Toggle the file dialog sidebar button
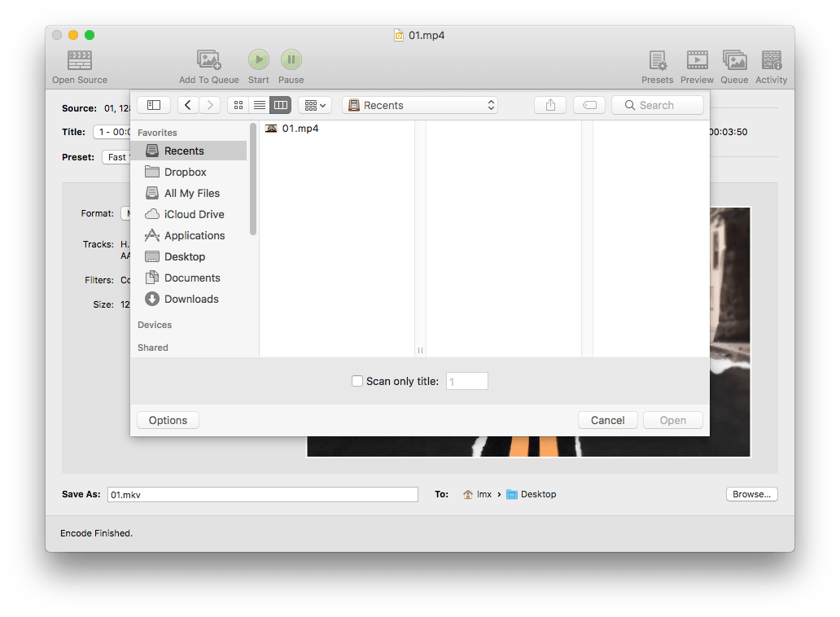 (154, 105)
